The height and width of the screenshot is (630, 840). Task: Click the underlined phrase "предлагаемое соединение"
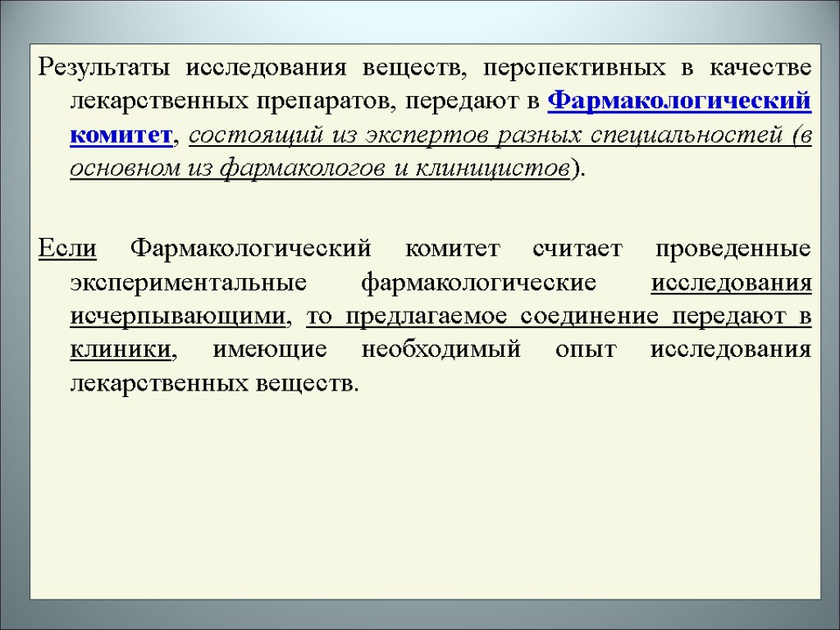pos(502,317)
